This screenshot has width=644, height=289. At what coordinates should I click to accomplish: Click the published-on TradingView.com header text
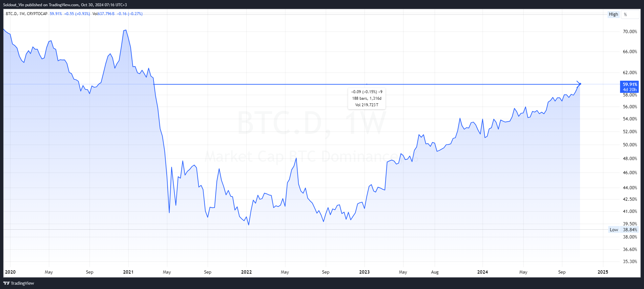tap(65, 5)
